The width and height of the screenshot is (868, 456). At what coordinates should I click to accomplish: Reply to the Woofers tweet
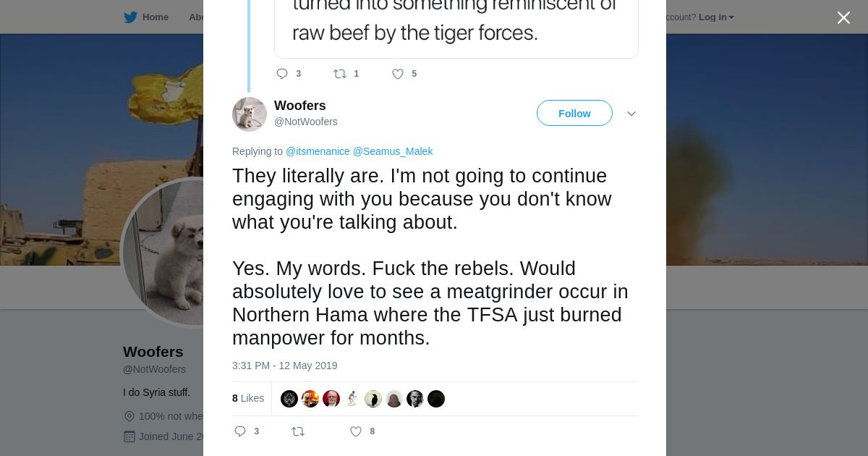(241, 431)
